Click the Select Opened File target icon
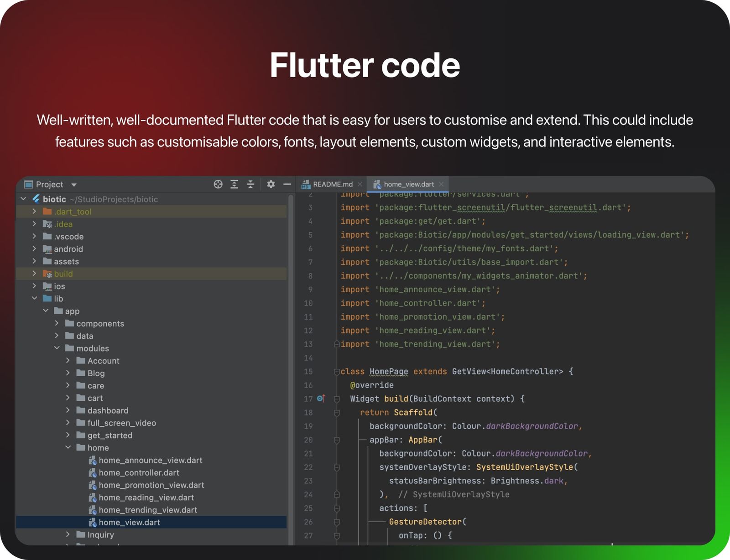Viewport: 730px width, 560px height. [x=218, y=184]
